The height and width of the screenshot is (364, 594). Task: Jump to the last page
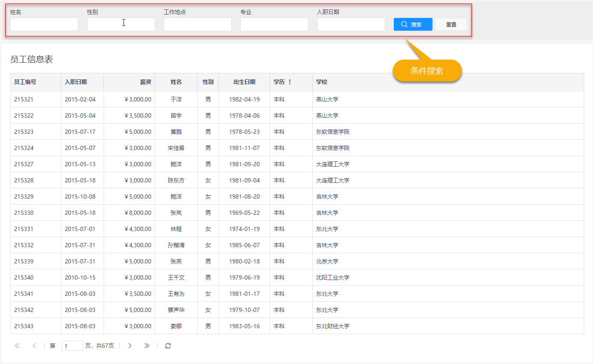click(x=147, y=346)
